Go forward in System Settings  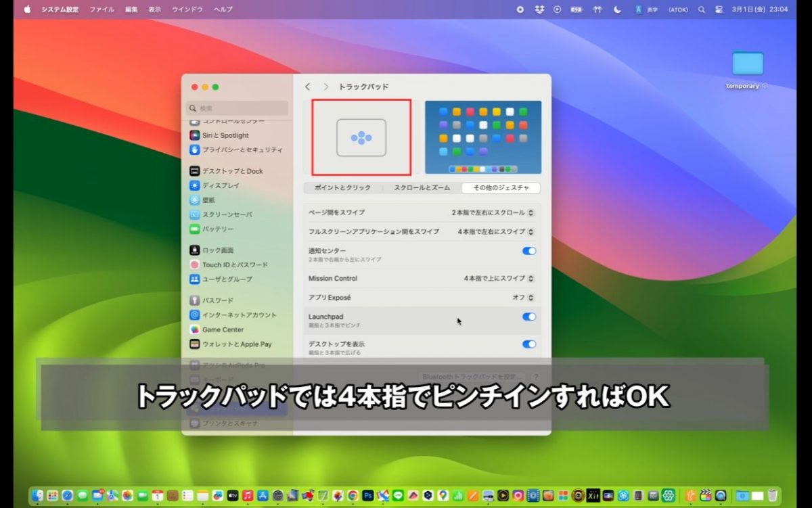(x=326, y=87)
